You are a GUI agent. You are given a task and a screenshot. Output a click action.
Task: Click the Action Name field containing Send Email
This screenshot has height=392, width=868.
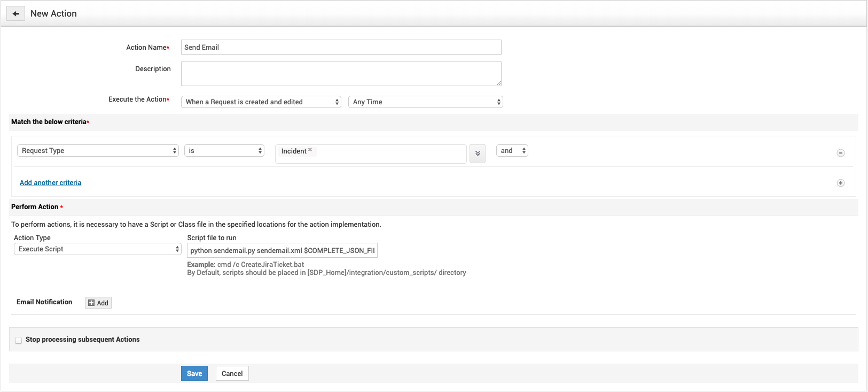pyautogui.click(x=341, y=47)
